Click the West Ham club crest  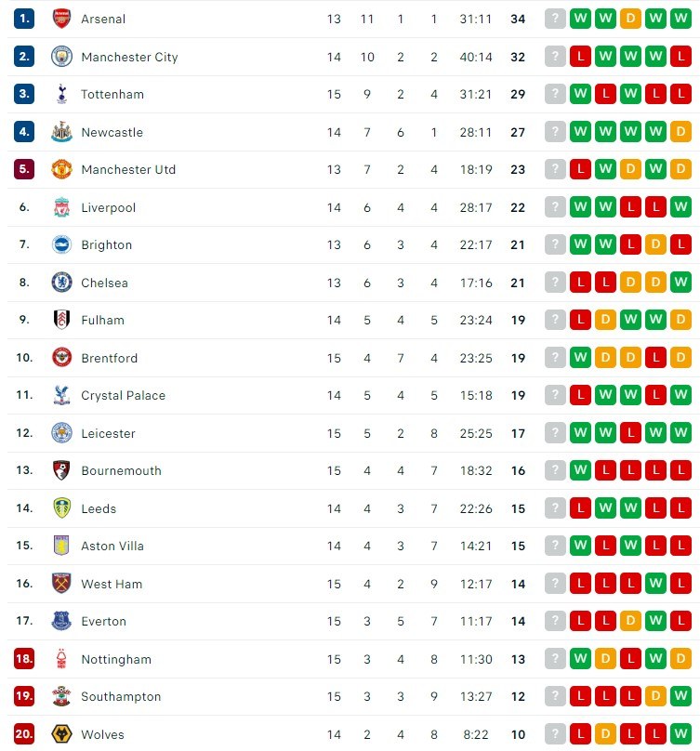(x=61, y=584)
